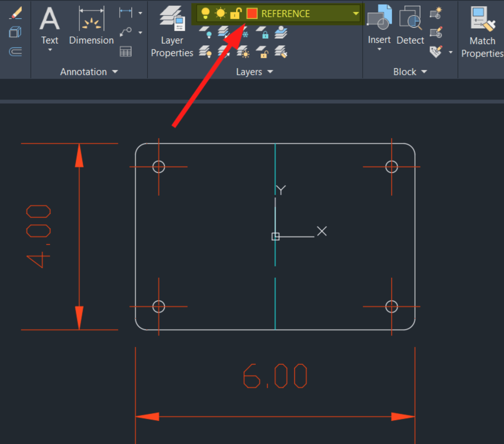Expand the Annotation panel
The width and height of the screenshot is (504, 444).
[x=115, y=72]
